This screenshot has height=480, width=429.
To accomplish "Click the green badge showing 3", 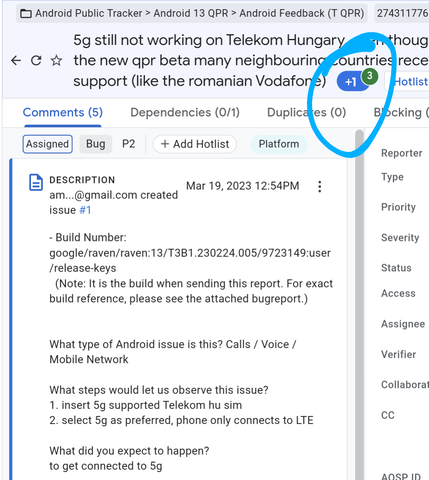I will (369, 76).
